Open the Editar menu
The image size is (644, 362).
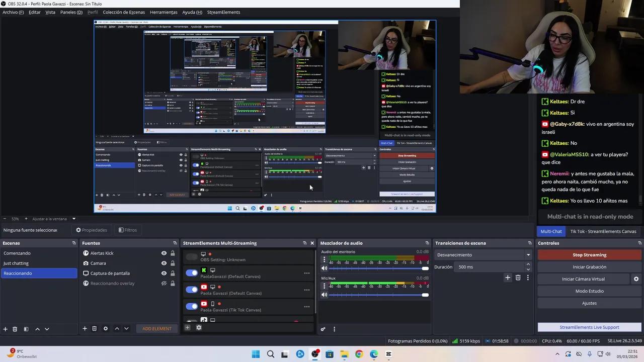point(35,12)
